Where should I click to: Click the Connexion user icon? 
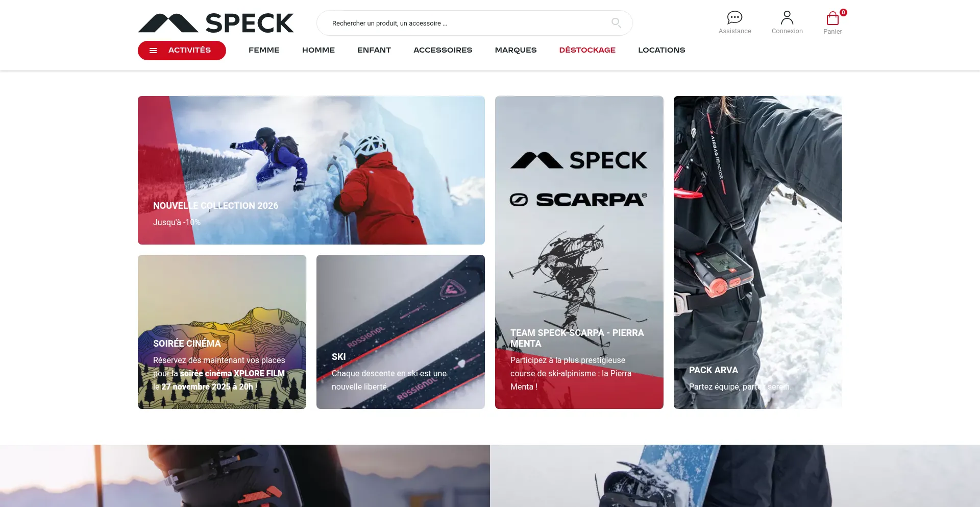[787, 18]
